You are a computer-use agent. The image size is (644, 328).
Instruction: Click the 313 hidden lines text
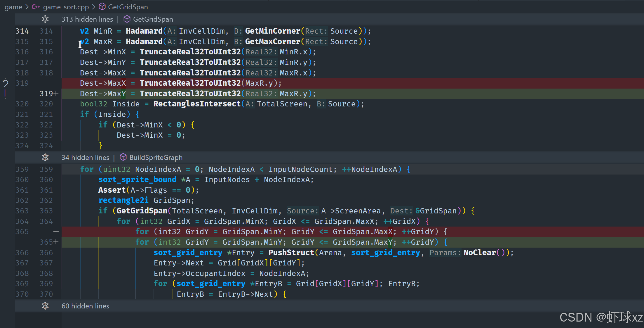(x=87, y=19)
